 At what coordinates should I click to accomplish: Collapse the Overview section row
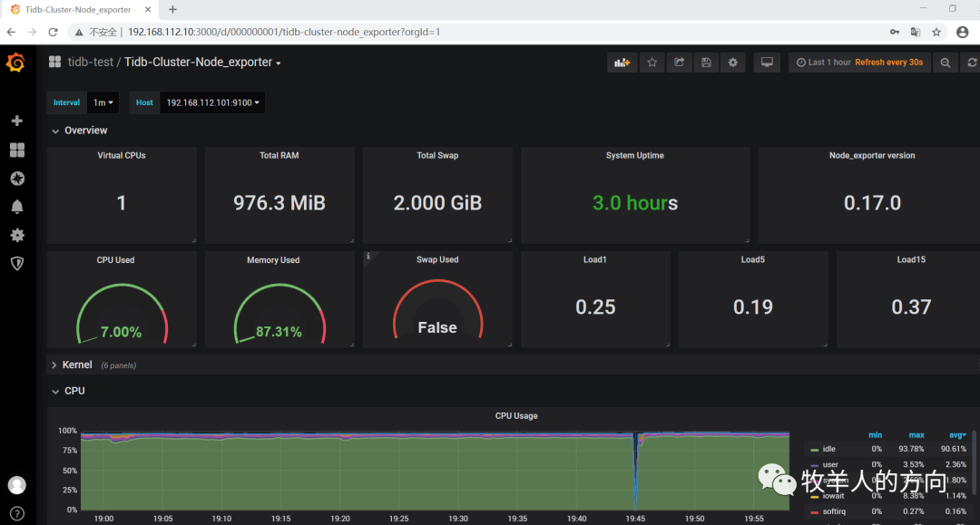coord(85,131)
